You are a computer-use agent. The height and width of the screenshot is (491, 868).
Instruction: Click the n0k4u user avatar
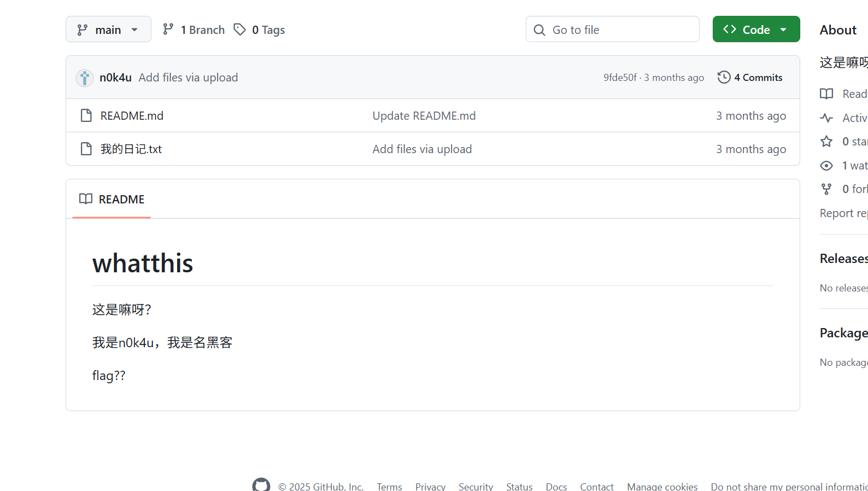coord(84,78)
